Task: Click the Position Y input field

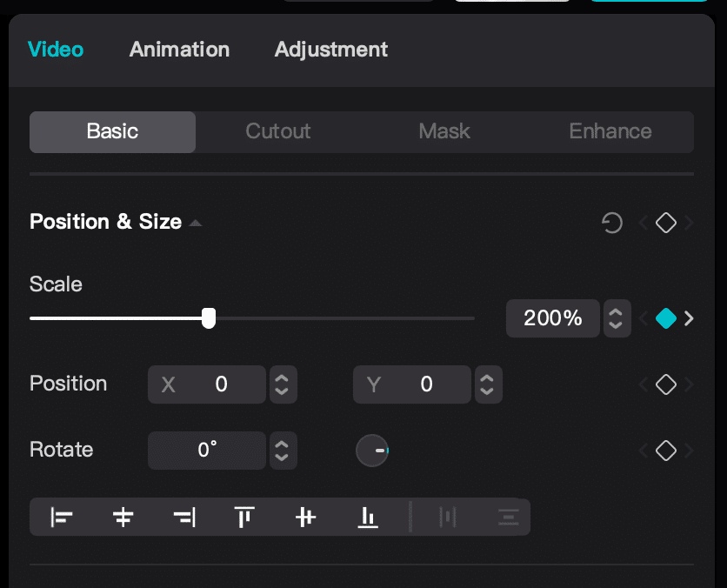Action: pos(411,384)
